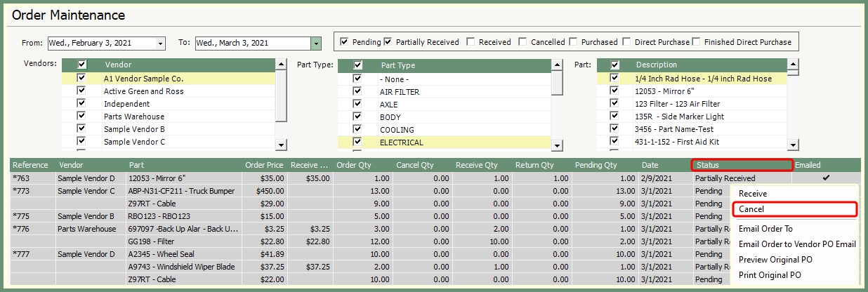Viewport: 868px width, 292px height.
Task: Uncheck the ELECTRICAL part type checkbox
Action: click(x=357, y=142)
